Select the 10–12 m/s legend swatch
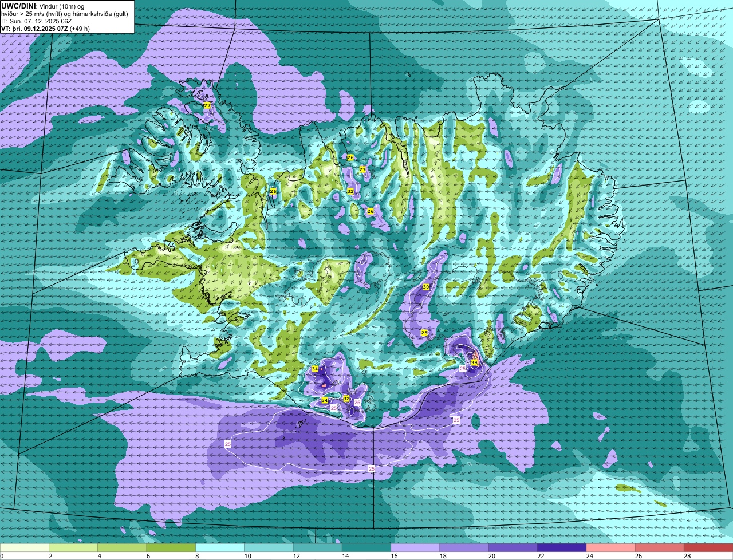This screenshot has width=733, height=560. tap(269, 547)
